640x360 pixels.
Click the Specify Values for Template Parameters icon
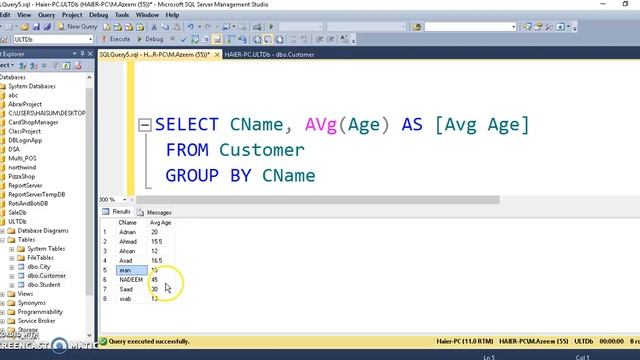344,39
